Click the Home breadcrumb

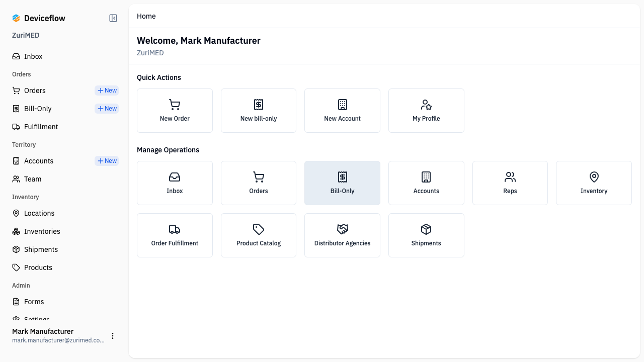coord(146,16)
